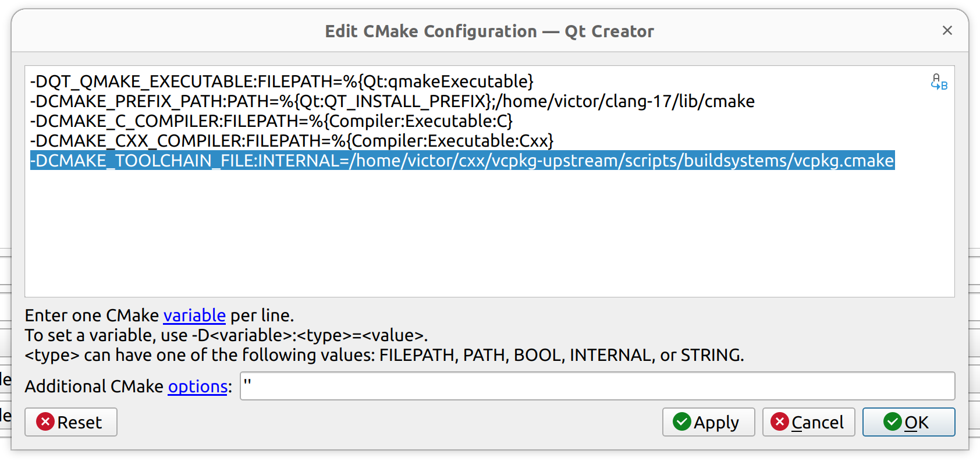The height and width of the screenshot is (461, 980).
Task: Click the Cancel button
Action: (x=808, y=422)
